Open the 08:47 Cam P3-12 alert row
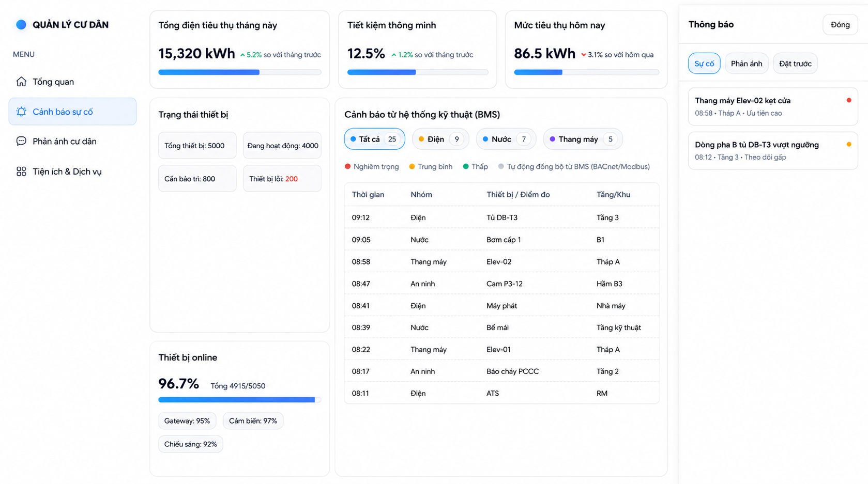 coord(501,284)
